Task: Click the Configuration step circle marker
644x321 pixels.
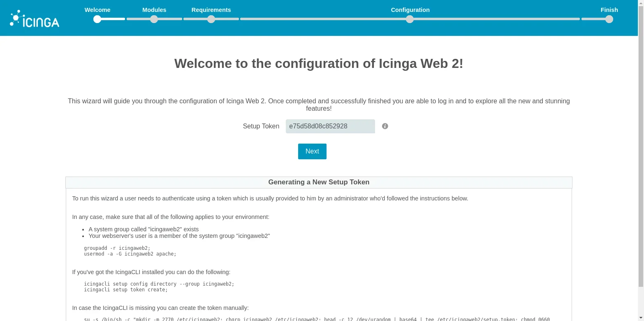Action: click(x=410, y=19)
